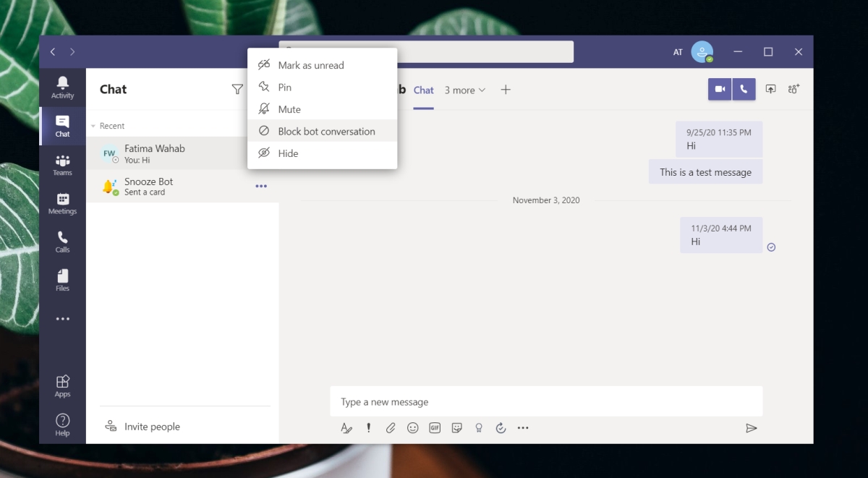The width and height of the screenshot is (868, 478).
Task: Click the seen status icon beside message
Action: point(771,247)
